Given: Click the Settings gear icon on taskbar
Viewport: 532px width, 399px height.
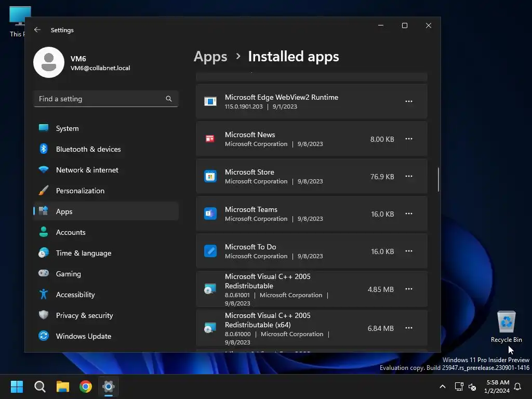Looking at the screenshot, I should (109, 387).
